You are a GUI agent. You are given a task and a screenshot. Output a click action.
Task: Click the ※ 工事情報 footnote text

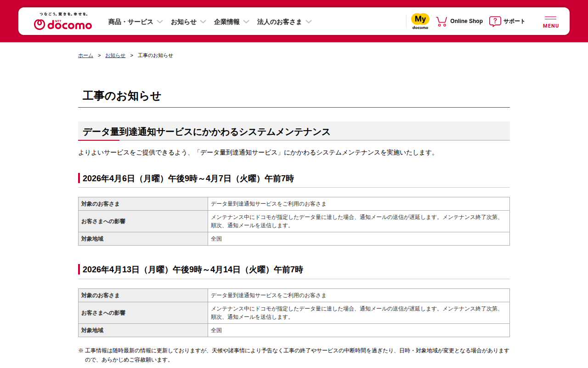[x=294, y=355]
